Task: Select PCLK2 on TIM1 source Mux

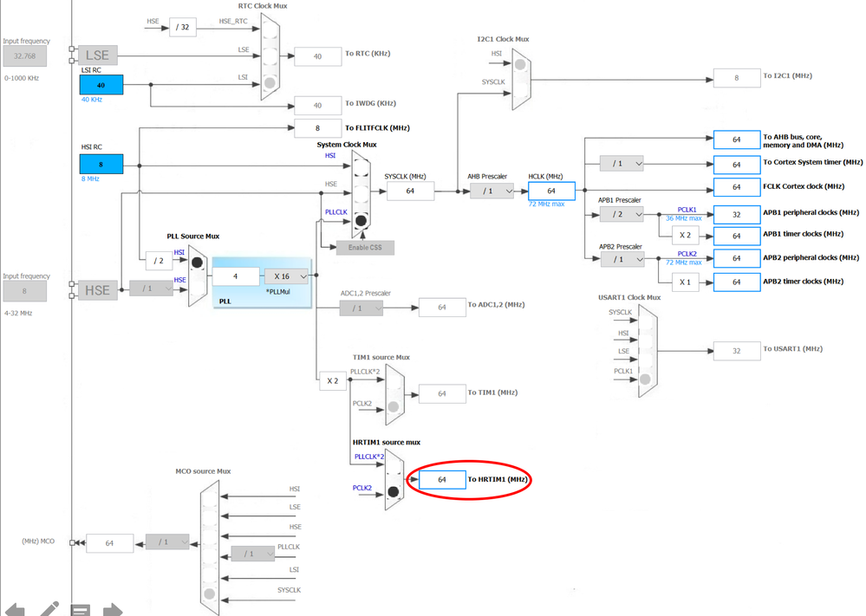Action: click(x=394, y=407)
